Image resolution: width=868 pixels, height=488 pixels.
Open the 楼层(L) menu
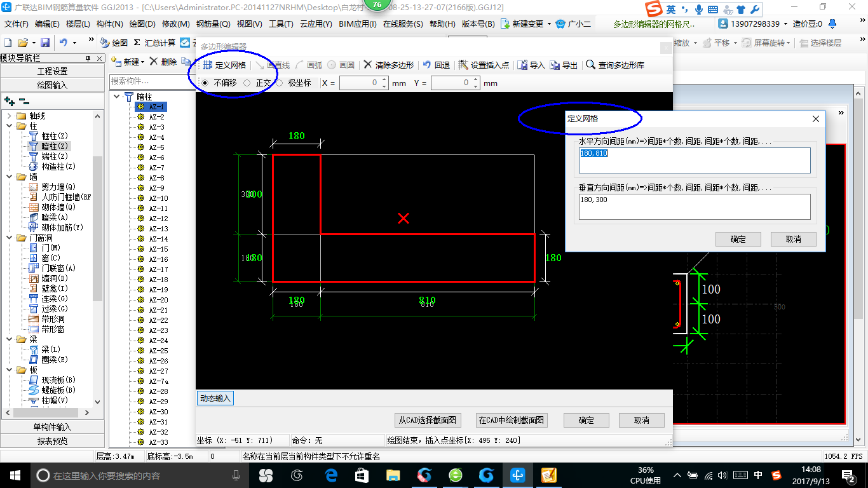(78, 24)
